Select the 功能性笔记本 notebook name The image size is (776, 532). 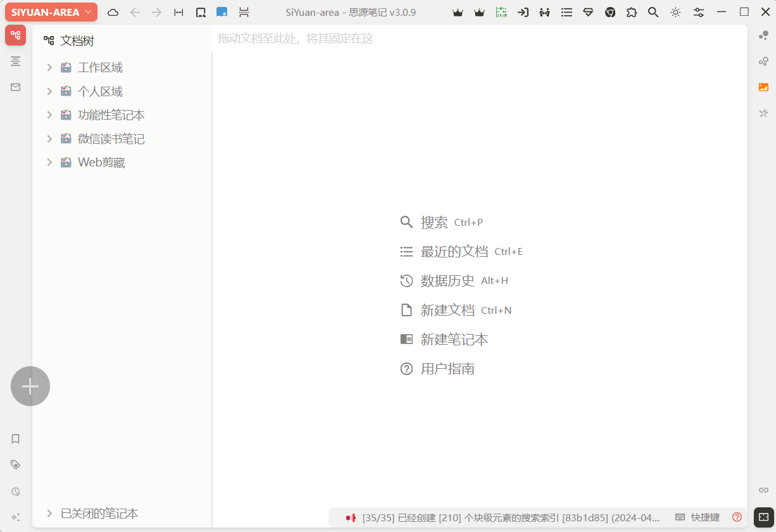point(111,114)
